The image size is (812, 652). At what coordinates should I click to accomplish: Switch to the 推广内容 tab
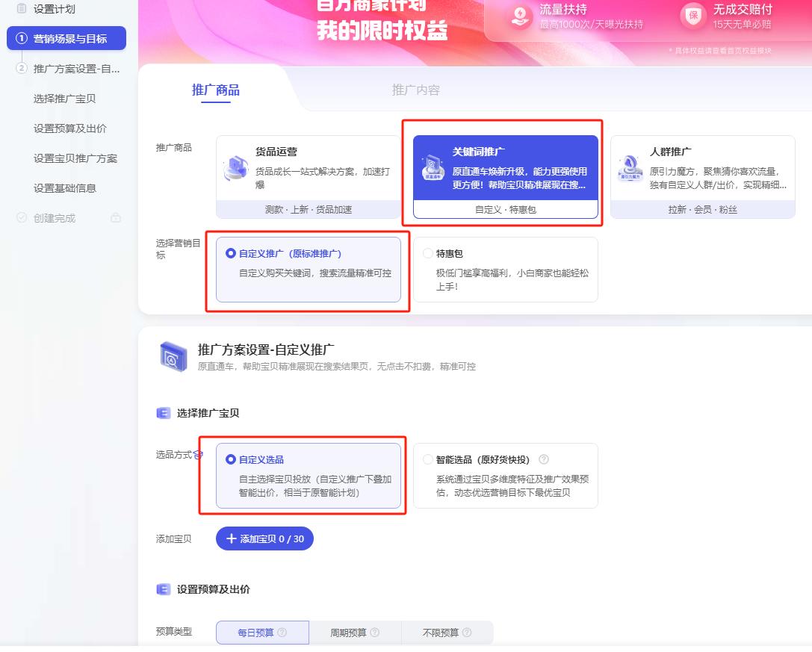click(418, 90)
